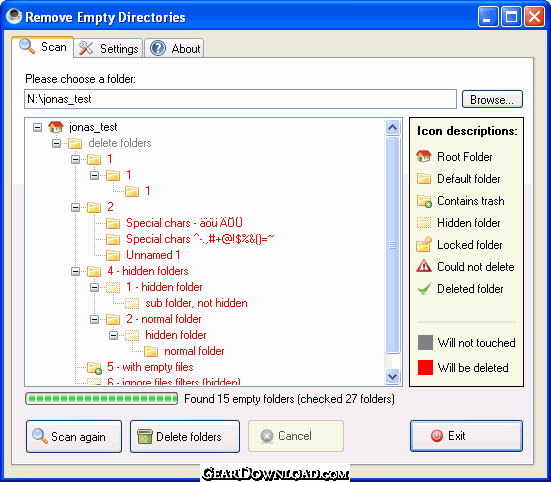Click the Exit button
The height and width of the screenshot is (482, 551).
466,436
